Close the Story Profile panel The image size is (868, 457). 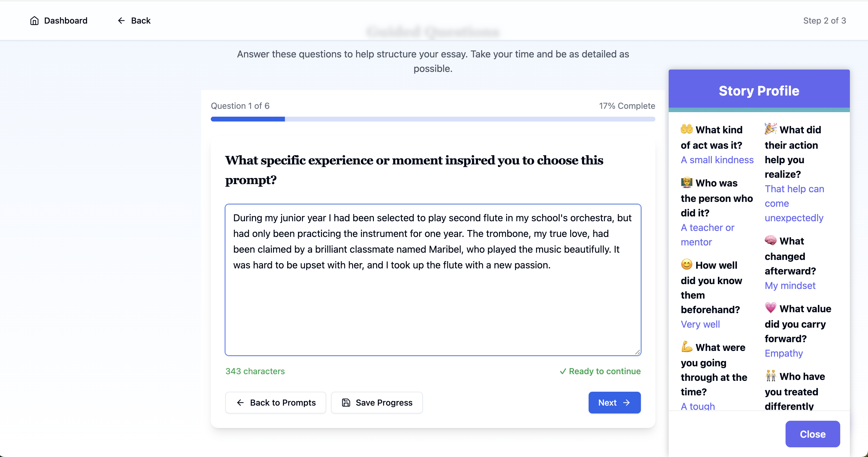pos(812,434)
